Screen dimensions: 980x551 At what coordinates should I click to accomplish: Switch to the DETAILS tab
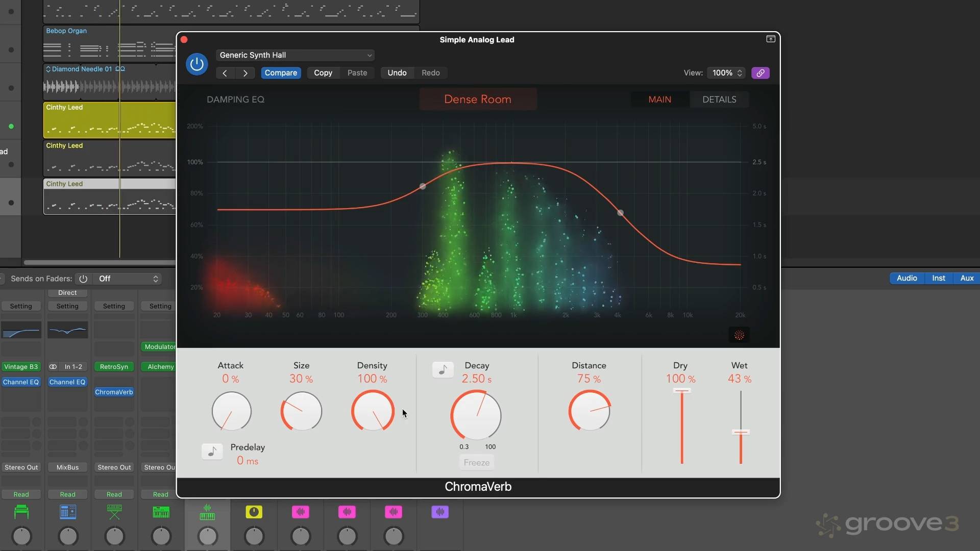click(x=719, y=99)
